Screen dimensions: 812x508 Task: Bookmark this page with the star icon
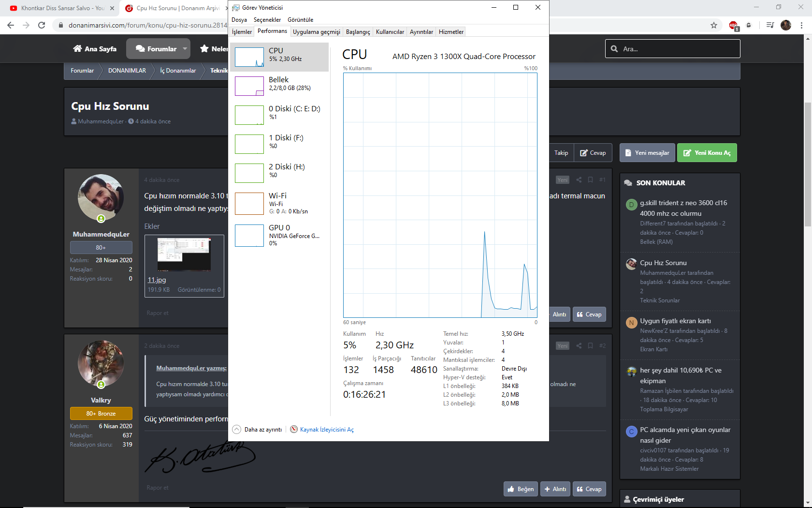click(x=714, y=25)
